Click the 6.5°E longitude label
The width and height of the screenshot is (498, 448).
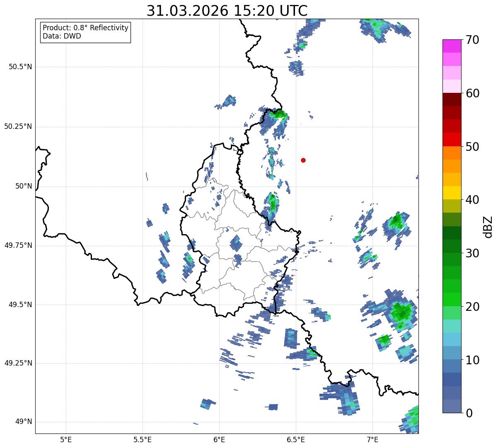(x=296, y=439)
